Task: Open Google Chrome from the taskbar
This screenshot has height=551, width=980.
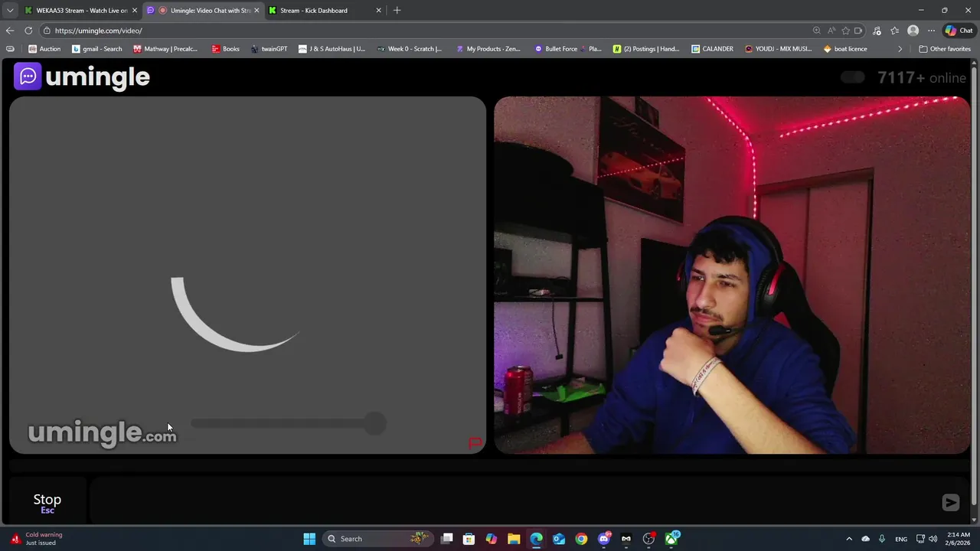Action: pos(581,539)
